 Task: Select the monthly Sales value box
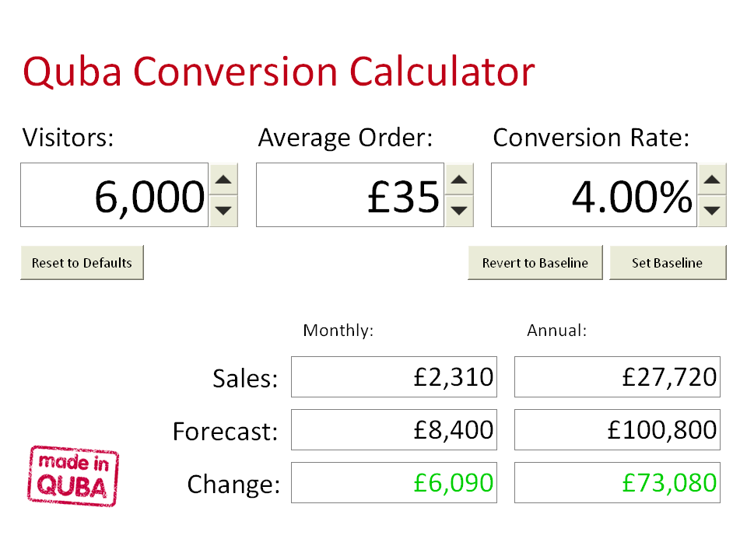click(394, 377)
